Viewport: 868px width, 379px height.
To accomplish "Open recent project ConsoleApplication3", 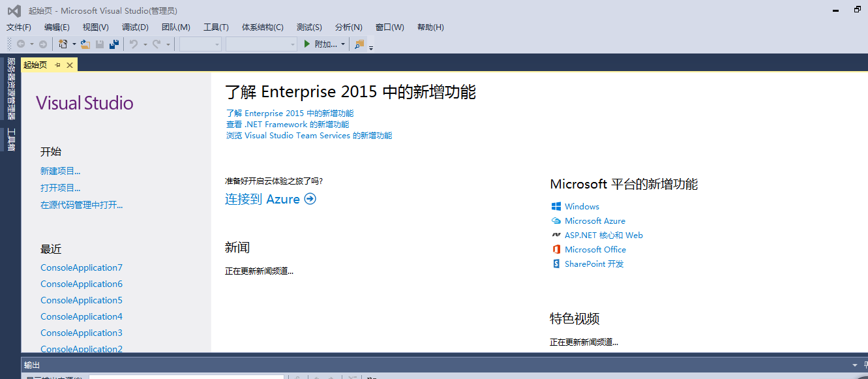I will click(82, 333).
